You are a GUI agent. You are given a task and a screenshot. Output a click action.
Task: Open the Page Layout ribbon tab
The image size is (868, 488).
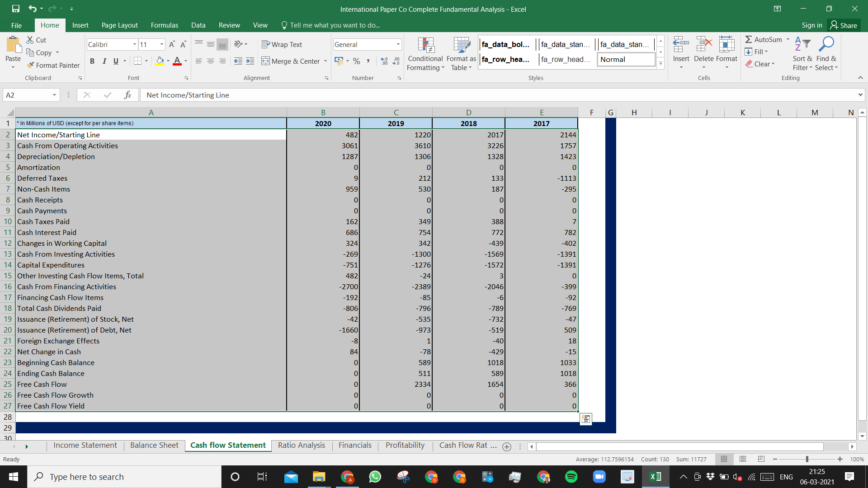[x=119, y=25]
